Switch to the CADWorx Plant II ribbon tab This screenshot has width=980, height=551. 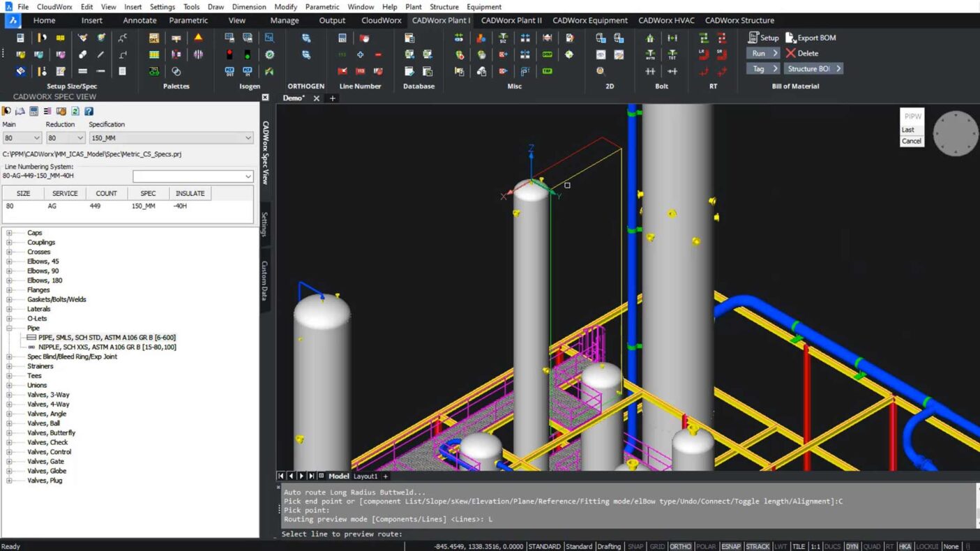click(511, 20)
